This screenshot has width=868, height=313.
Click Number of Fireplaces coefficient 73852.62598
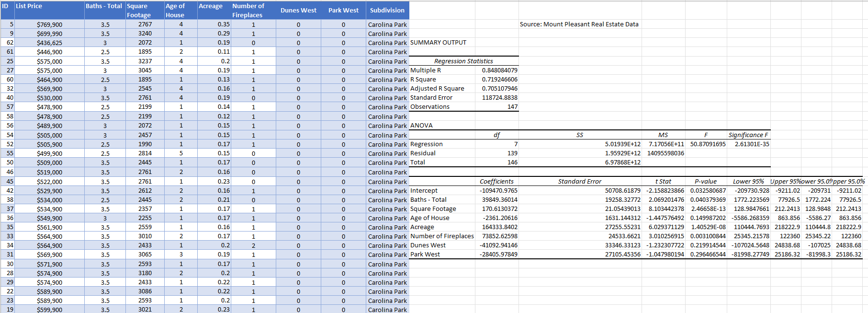click(500, 236)
